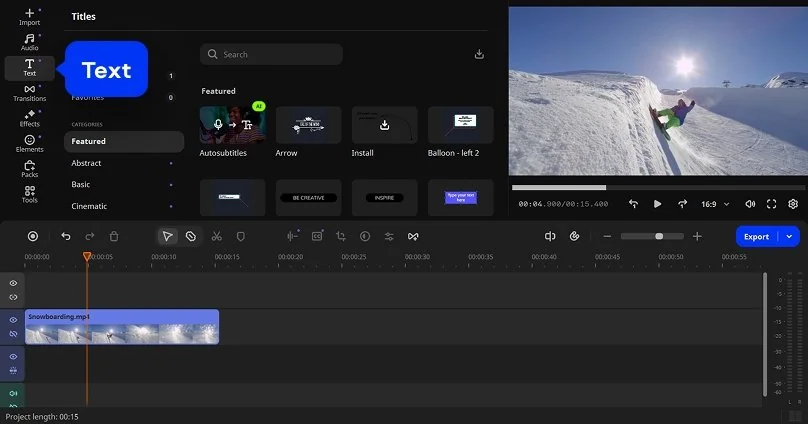
Task: Undo the last action
Action: tap(66, 236)
